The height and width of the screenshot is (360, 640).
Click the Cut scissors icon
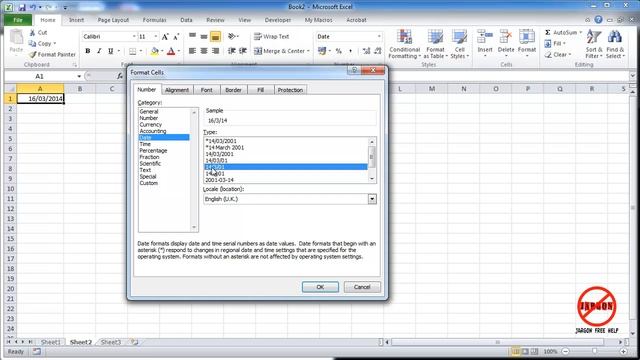(32, 32)
